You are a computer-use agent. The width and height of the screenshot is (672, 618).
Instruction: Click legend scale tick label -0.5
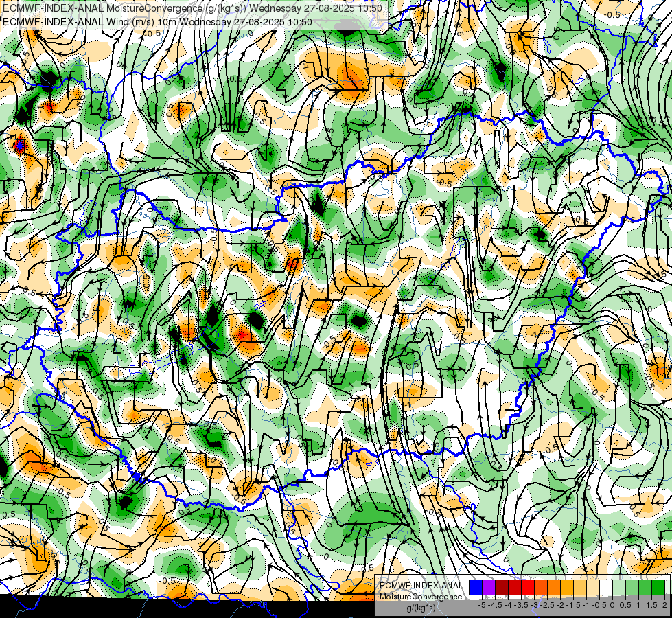599,605
